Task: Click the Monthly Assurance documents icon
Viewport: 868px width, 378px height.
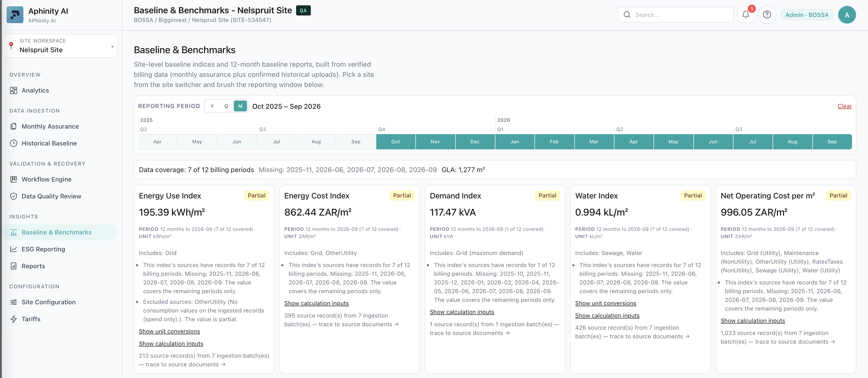Action: tap(14, 126)
